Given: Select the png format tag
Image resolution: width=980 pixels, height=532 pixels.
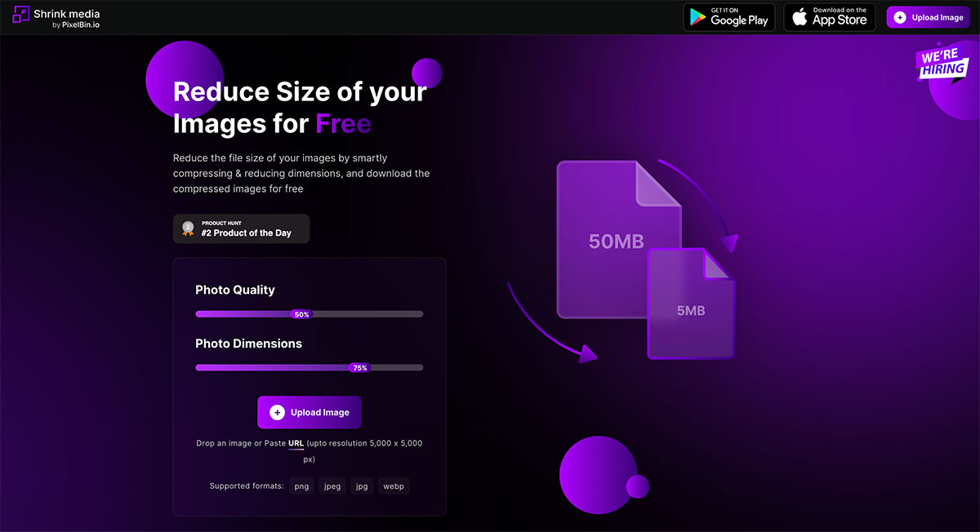Looking at the screenshot, I should (301, 486).
